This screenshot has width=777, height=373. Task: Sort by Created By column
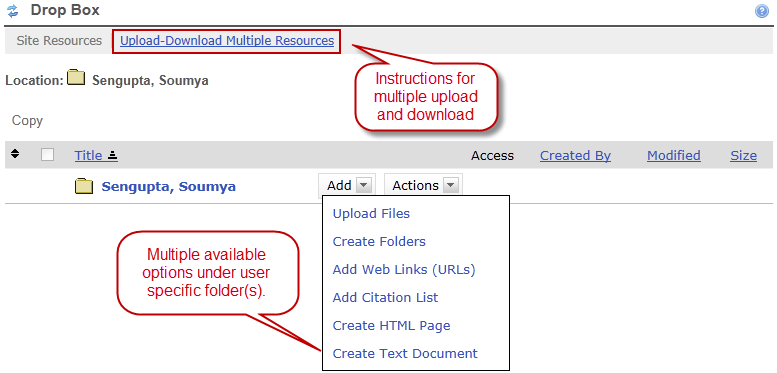tap(575, 156)
